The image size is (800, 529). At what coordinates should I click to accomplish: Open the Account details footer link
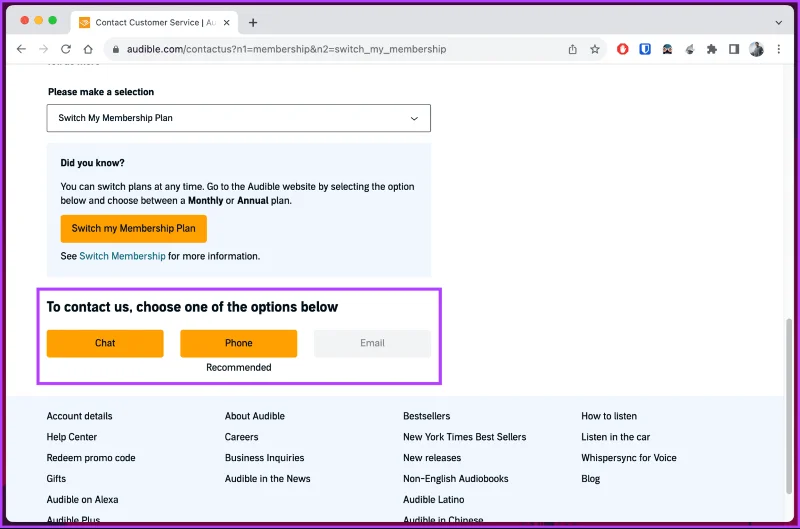click(x=80, y=416)
